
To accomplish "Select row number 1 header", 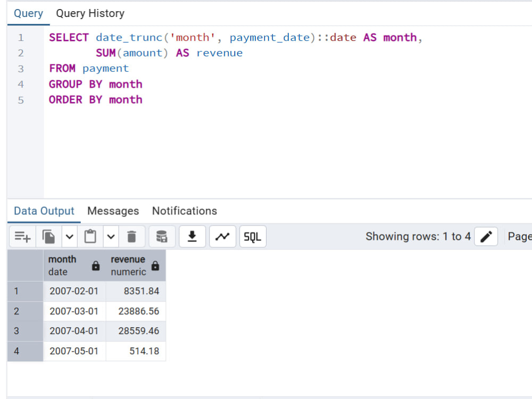I will tap(26, 291).
